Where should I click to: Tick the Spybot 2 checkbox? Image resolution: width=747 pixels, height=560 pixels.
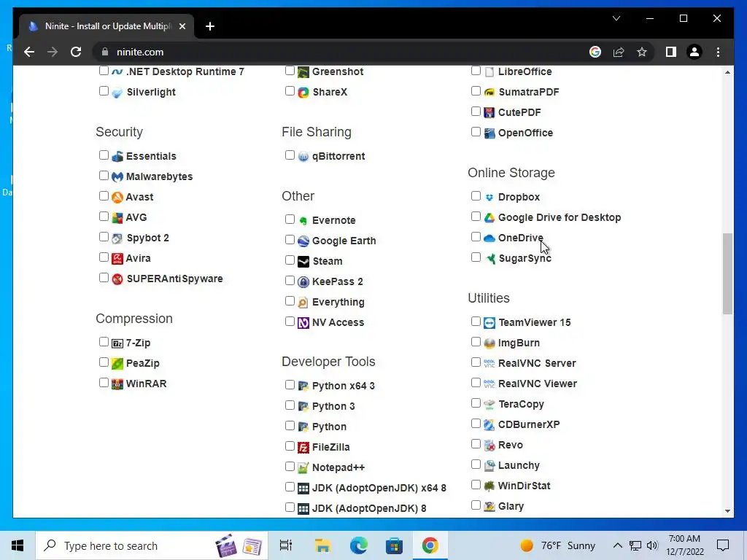click(x=104, y=237)
